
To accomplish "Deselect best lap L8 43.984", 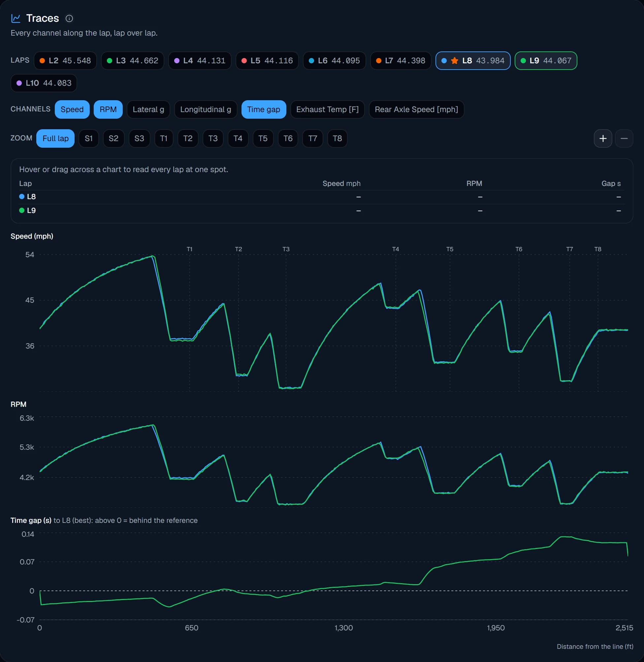I will [x=473, y=60].
